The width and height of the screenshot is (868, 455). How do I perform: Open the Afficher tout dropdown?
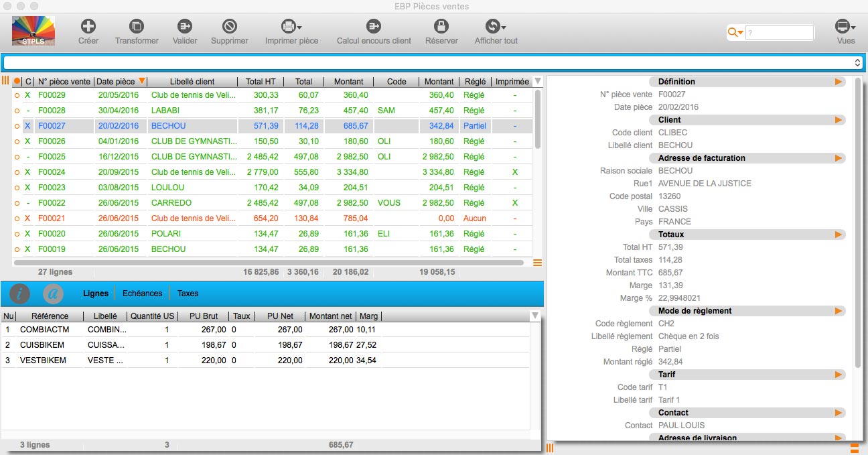[496, 27]
